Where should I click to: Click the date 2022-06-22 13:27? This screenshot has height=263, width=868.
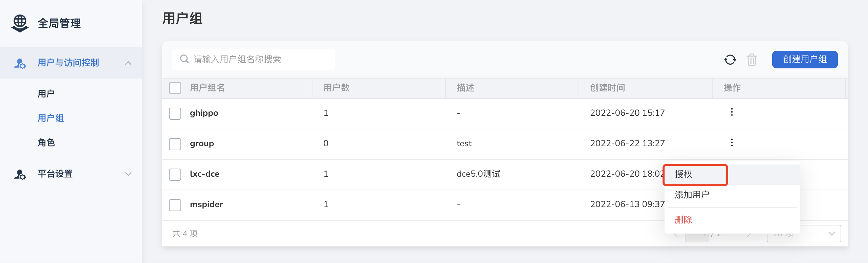(x=627, y=144)
